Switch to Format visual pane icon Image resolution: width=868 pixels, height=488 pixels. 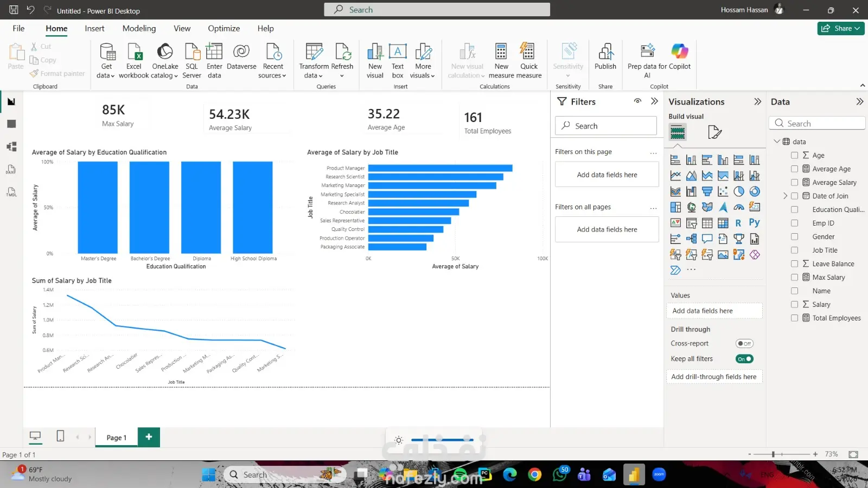pos(714,132)
